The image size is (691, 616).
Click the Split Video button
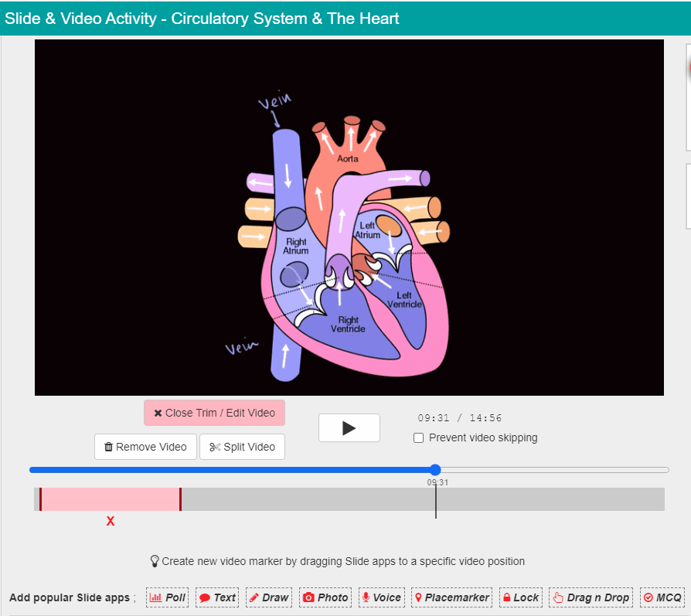243,447
